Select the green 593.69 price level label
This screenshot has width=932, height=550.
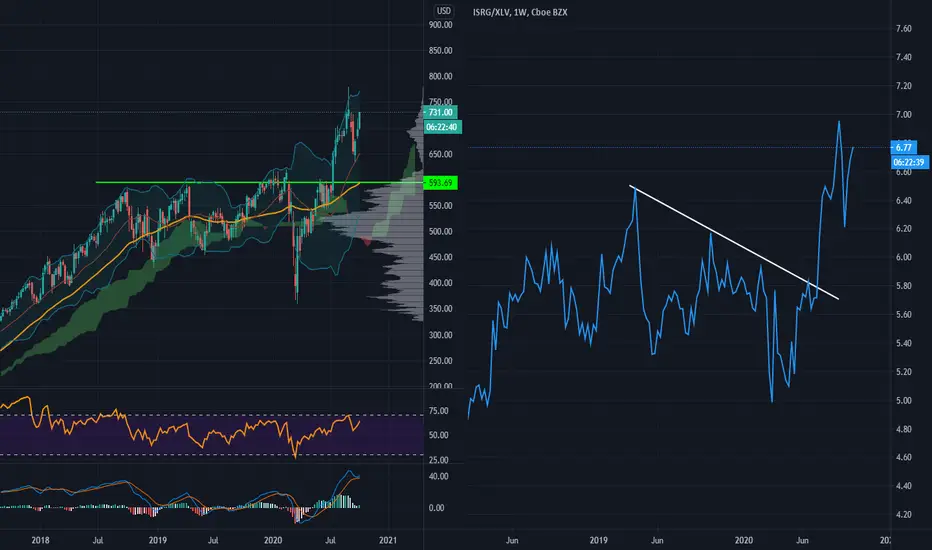[440, 183]
